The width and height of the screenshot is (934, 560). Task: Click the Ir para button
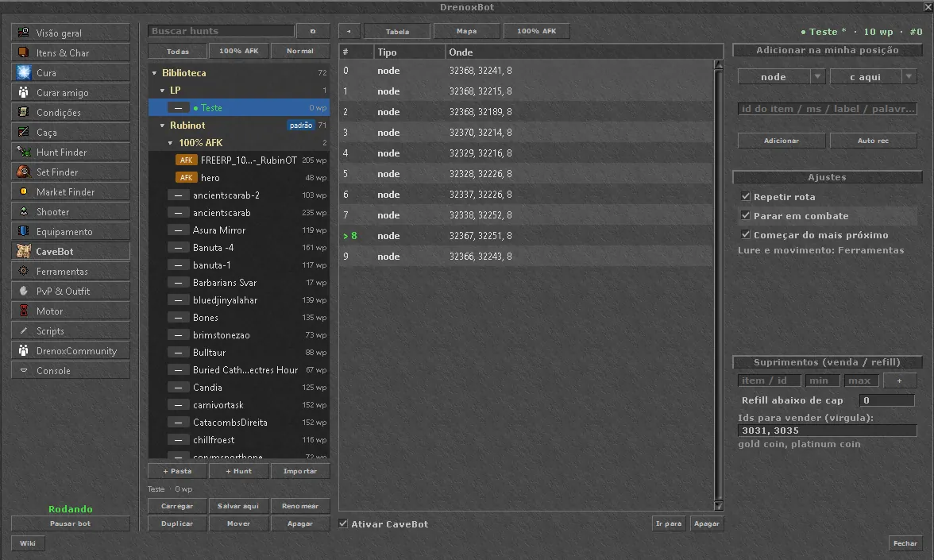pos(669,523)
